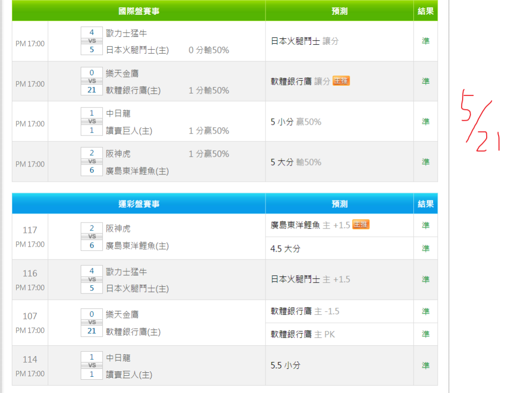Click game number 107
This screenshot has width=532, height=393.
pos(30,316)
